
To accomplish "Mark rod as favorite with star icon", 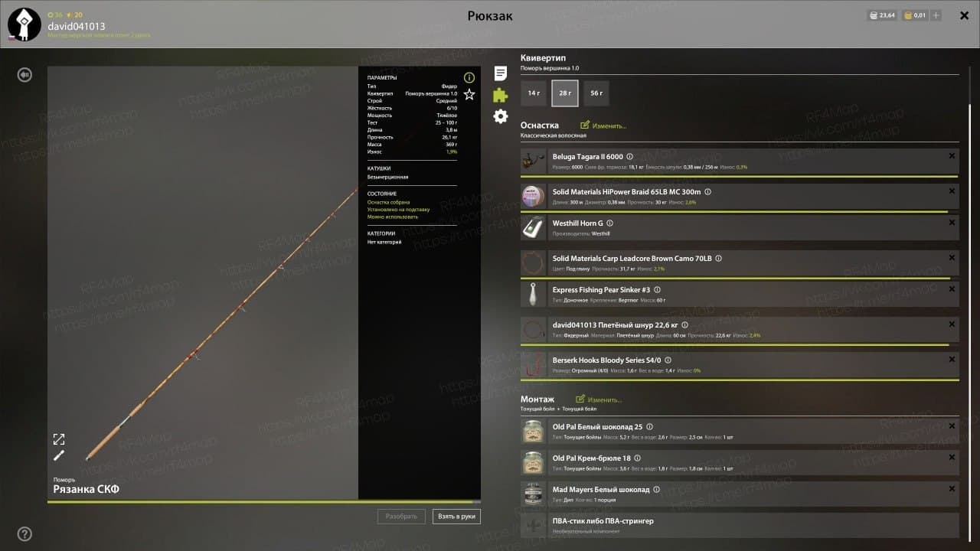I will click(x=469, y=94).
